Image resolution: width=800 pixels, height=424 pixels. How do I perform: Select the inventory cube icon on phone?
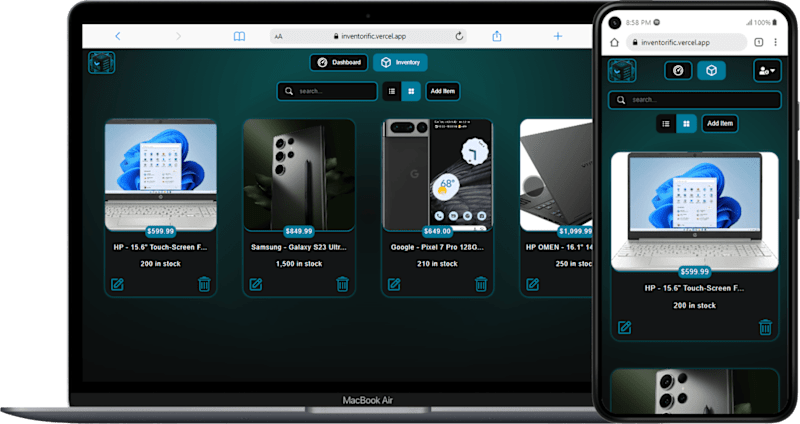(x=711, y=70)
